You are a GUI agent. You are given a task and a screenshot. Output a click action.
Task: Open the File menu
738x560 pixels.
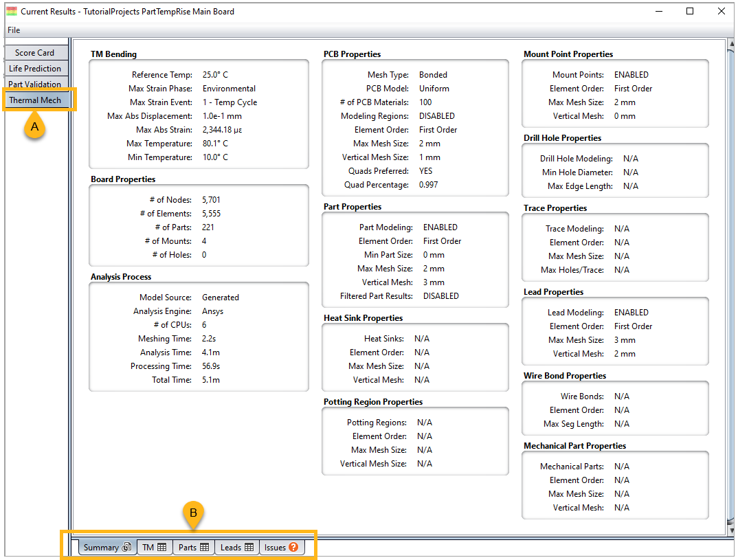[x=14, y=30]
